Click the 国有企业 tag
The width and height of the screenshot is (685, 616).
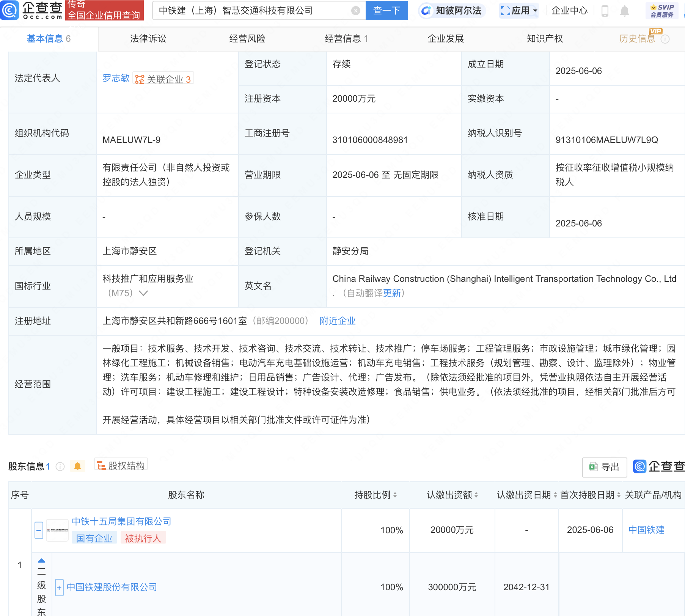click(x=94, y=538)
